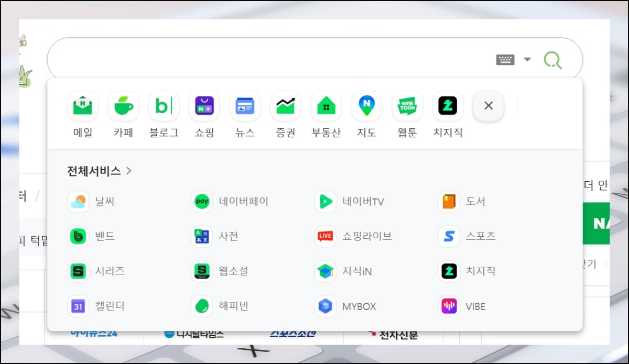Open the 네이버페이 pay icon
The width and height of the screenshot is (629, 364).
[202, 202]
